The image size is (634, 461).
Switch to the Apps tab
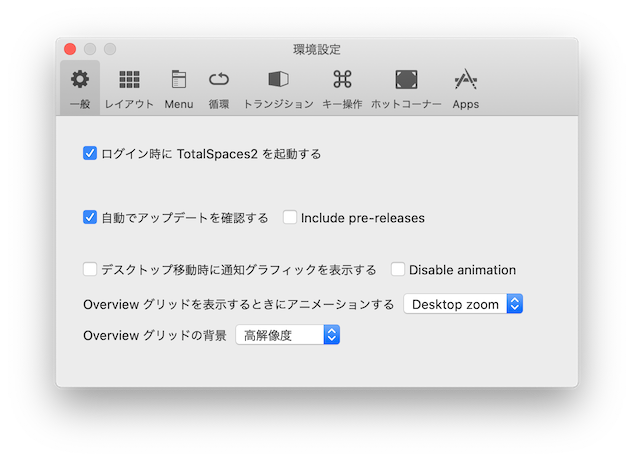(x=466, y=88)
